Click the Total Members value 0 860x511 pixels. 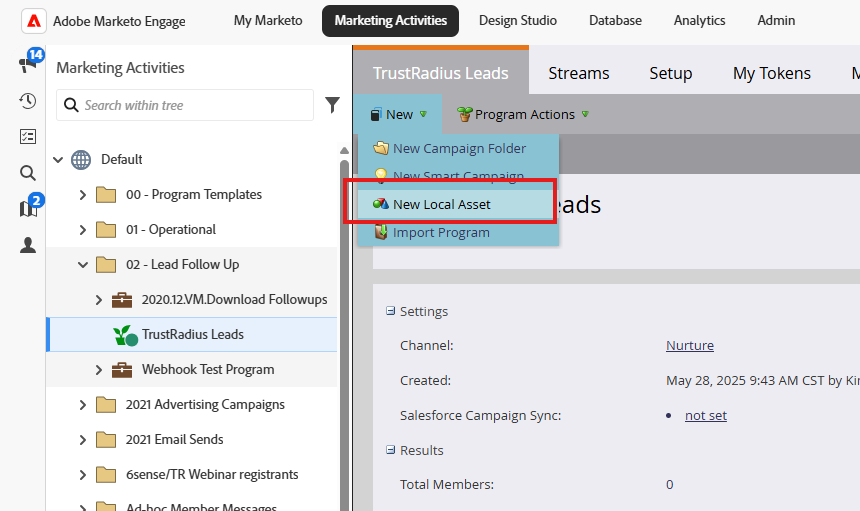pyautogui.click(x=670, y=485)
